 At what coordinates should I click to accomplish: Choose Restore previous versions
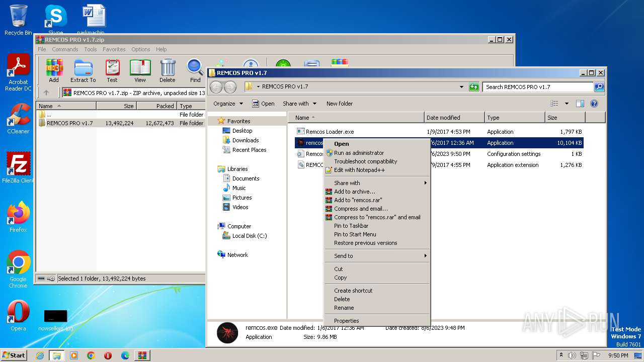[x=376, y=243]
